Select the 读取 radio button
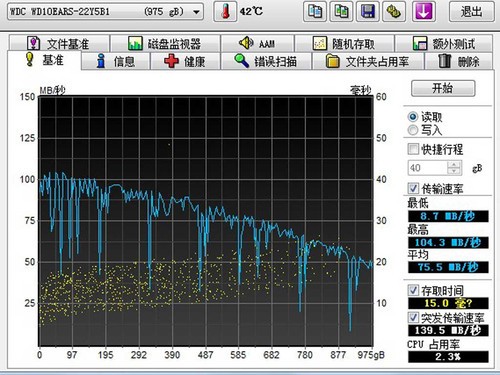 point(413,117)
